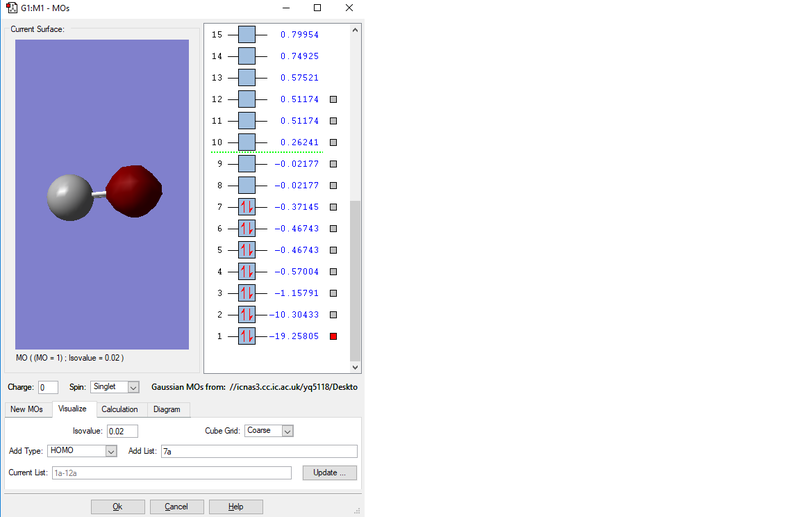Viewport: 800px width, 517px height.
Task: Click the red active surface marker for MO 1
Action: tap(334, 336)
